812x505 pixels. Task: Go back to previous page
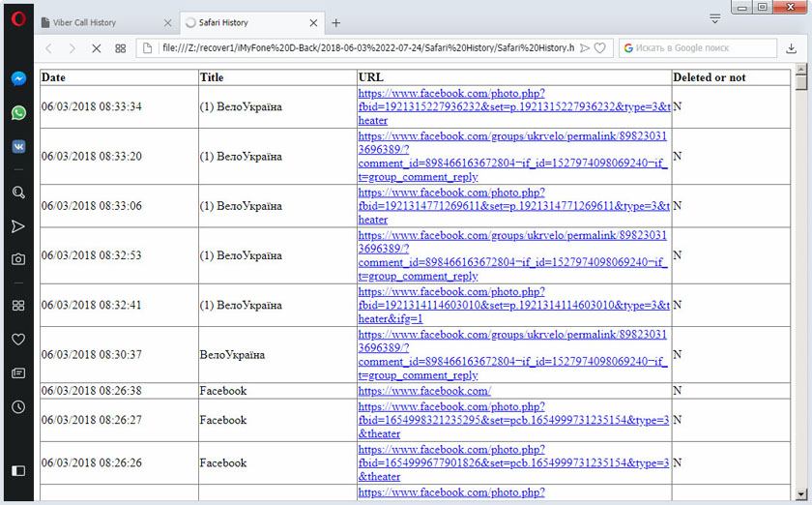[x=48, y=48]
